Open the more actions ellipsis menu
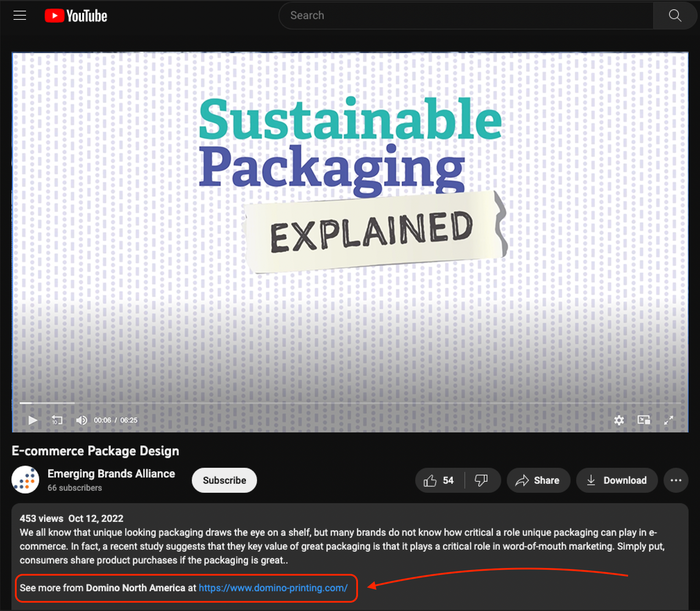 click(676, 480)
